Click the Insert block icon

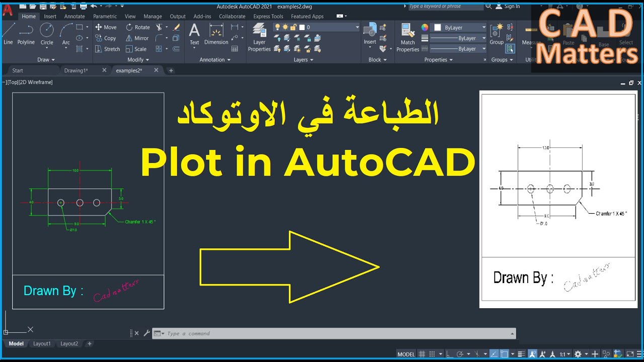click(370, 34)
